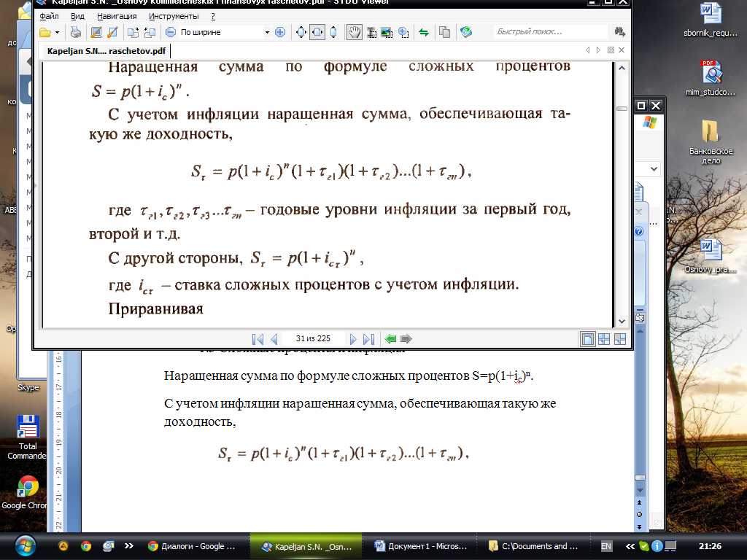Open Osnovy_pra desktop document
Screen dimensions: 747x560
[x=711, y=256]
